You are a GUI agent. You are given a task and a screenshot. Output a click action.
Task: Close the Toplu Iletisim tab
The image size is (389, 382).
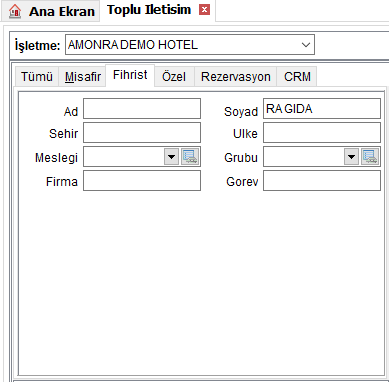[204, 10]
